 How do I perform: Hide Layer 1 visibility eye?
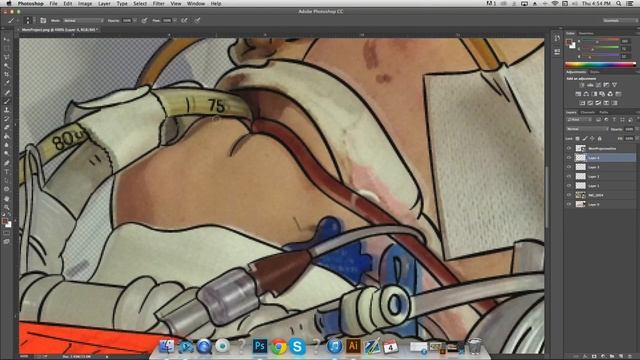click(569, 186)
